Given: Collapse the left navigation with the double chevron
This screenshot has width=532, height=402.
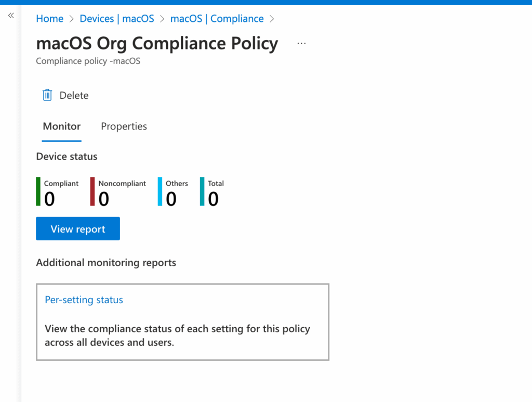Looking at the screenshot, I should tap(11, 15).
